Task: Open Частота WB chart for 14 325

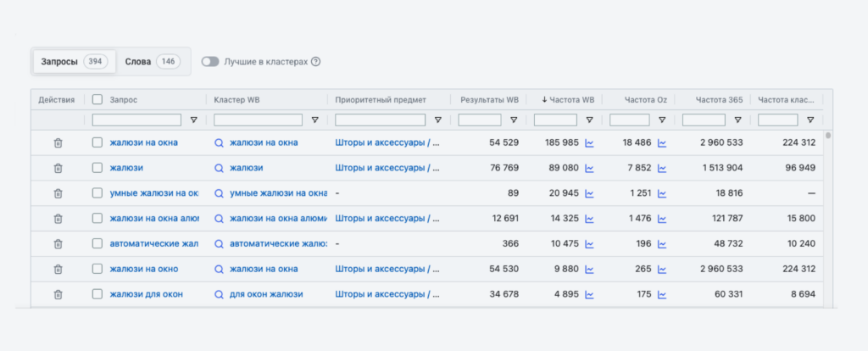Action: pyautogui.click(x=590, y=219)
